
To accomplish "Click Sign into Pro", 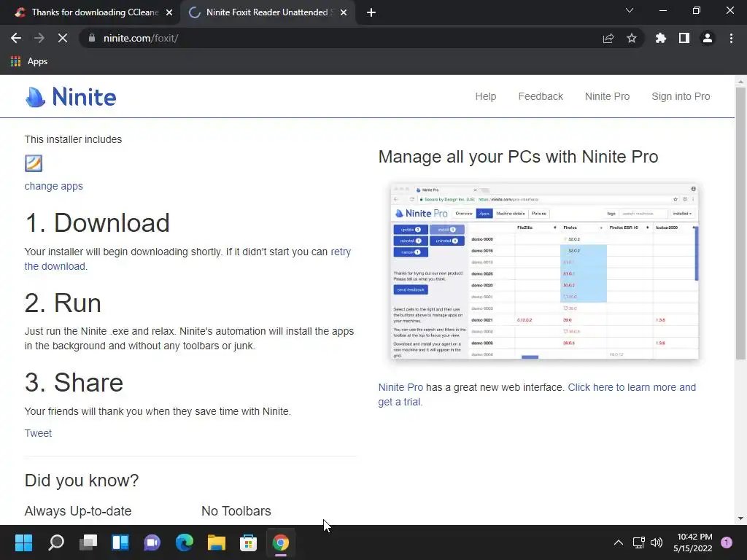I will pyautogui.click(x=681, y=97).
